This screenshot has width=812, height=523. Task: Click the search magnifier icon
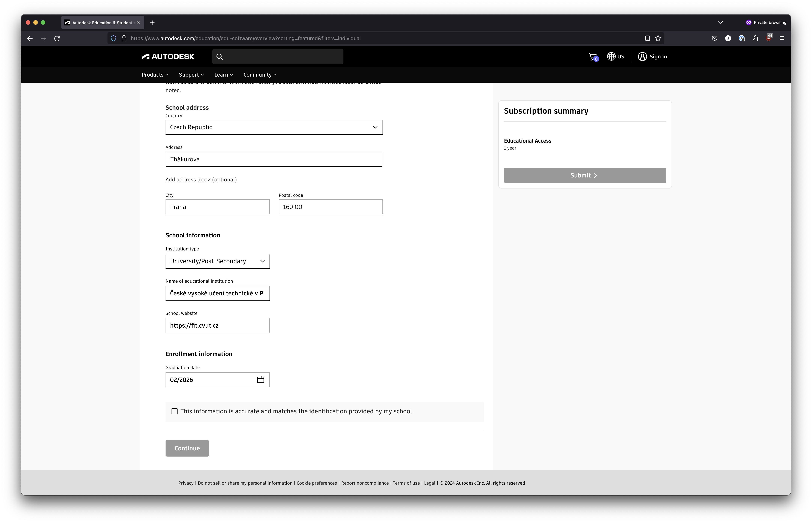coord(219,57)
